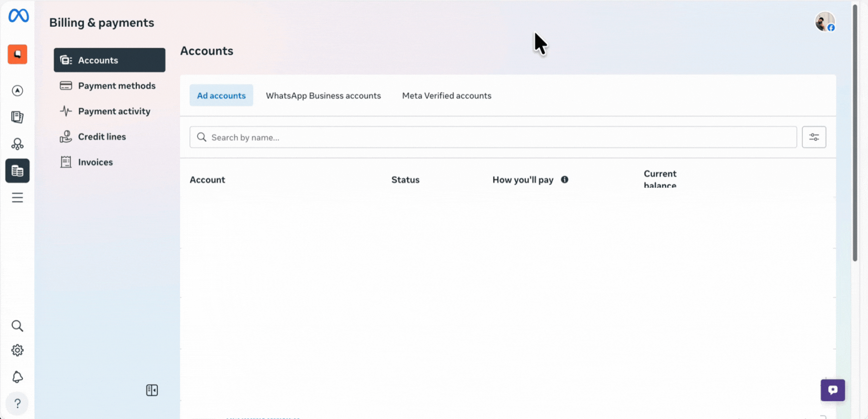Open the all tools hamburger menu

coord(18,198)
